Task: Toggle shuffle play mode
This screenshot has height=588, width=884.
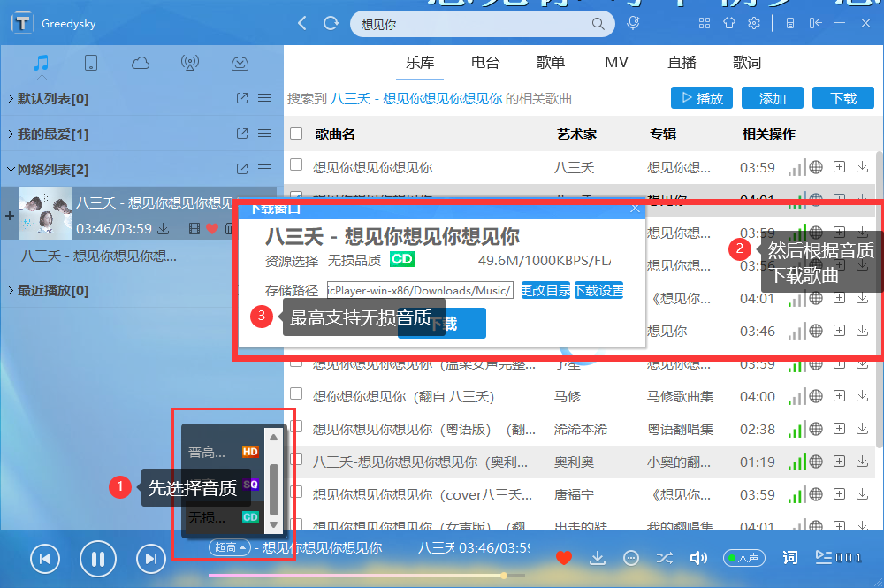Action: coord(665,558)
